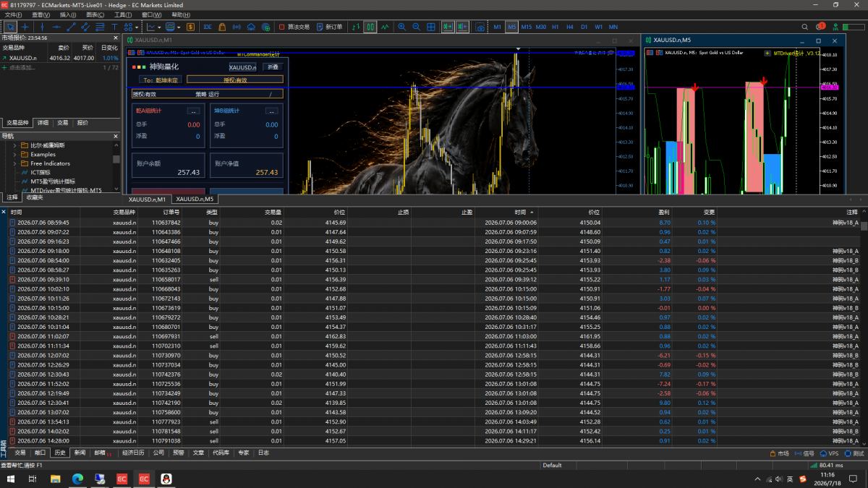
Task: Click the 新订单 new order button
Action: pyautogui.click(x=329, y=27)
